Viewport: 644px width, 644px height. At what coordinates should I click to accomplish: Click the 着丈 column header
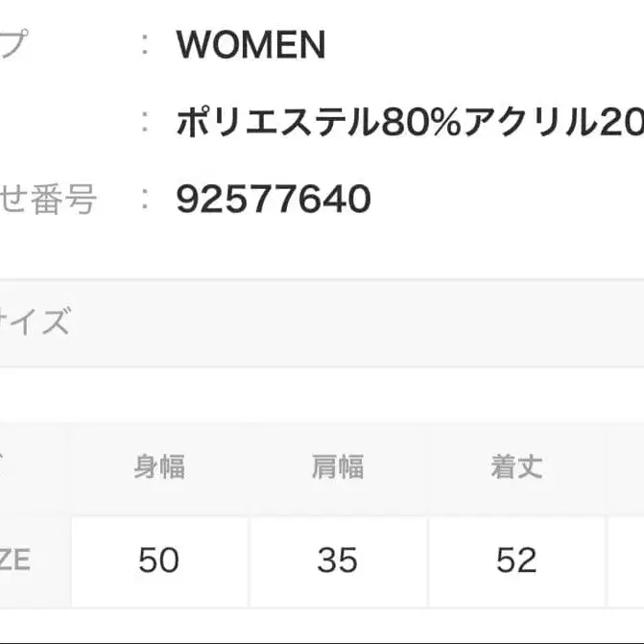point(516,467)
